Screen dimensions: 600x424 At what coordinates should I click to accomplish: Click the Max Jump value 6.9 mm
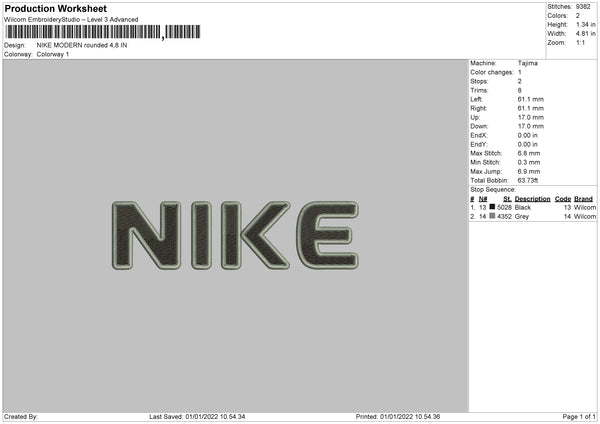click(529, 172)
